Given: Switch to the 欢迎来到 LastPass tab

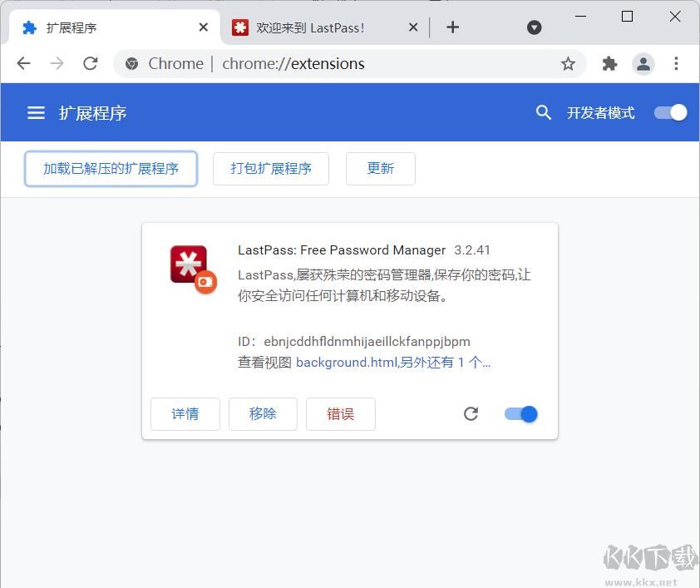Looking at the screenshot, I should click(x=316, y=27).
